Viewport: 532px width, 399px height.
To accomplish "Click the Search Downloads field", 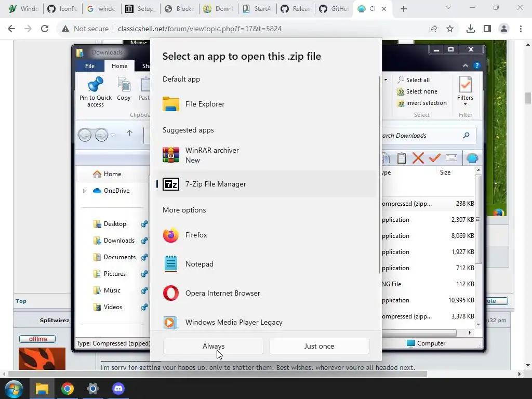I will 428,136.
